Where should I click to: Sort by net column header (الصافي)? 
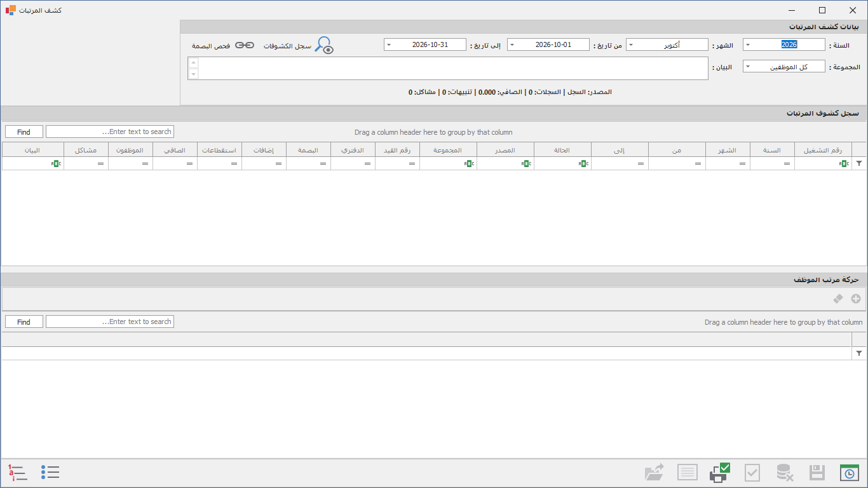(x=175, y=150)
